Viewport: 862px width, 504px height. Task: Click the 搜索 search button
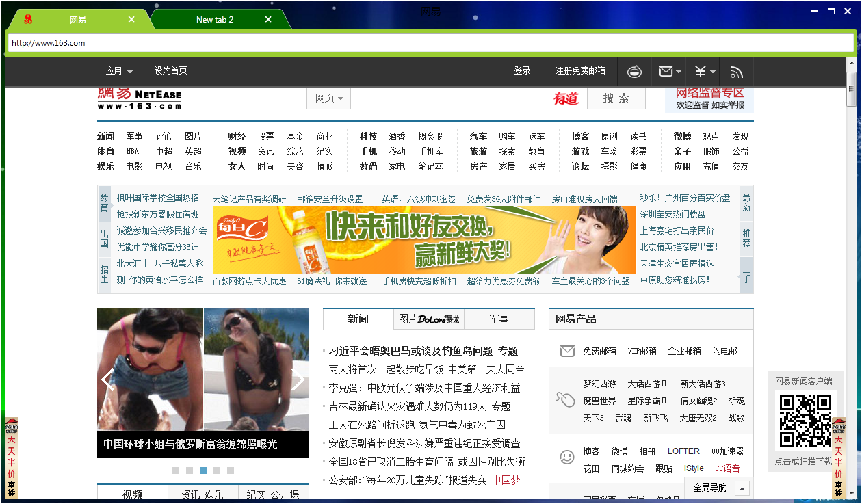[616, 98]
